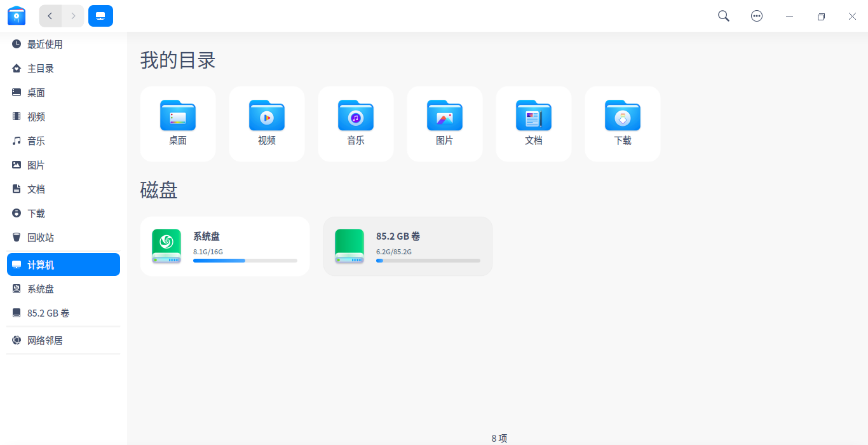
Task: Click the clock icon beside 最近使用
Action: (17, 44)
